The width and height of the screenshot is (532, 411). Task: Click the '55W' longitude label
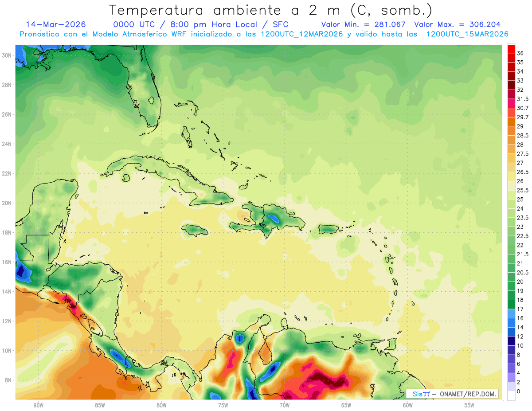[469, 405]
